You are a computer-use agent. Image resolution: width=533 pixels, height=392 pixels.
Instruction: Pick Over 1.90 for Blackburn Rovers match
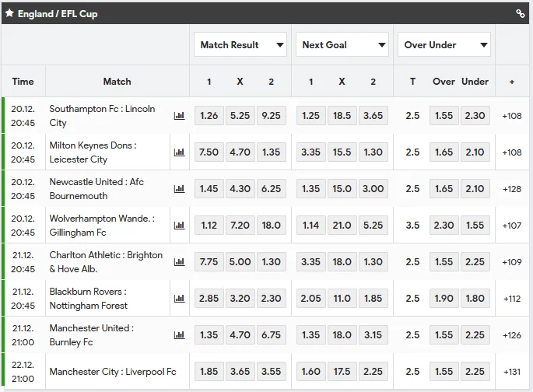tap(444, 299)
